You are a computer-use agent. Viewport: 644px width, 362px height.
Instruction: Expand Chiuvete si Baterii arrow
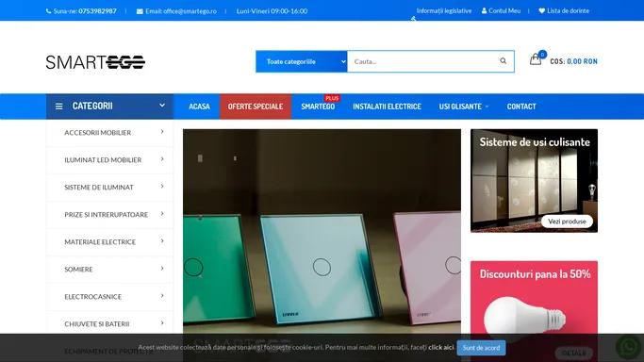tap(162, 323)
